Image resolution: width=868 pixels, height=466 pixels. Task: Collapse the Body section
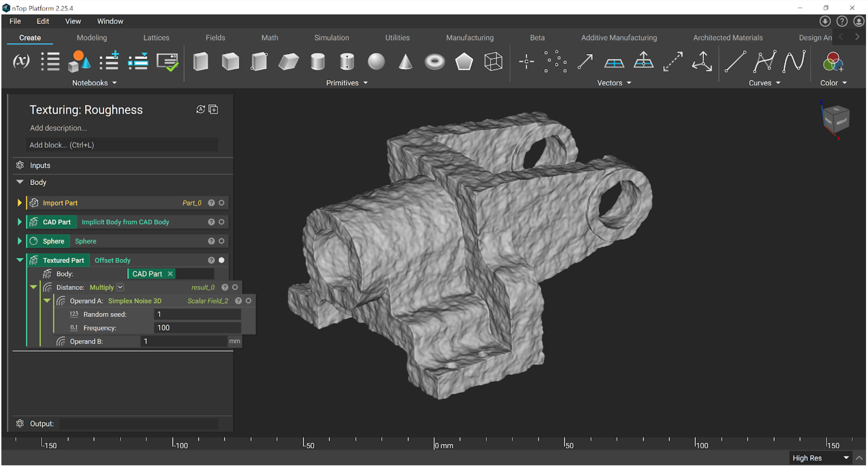point(20,182)
